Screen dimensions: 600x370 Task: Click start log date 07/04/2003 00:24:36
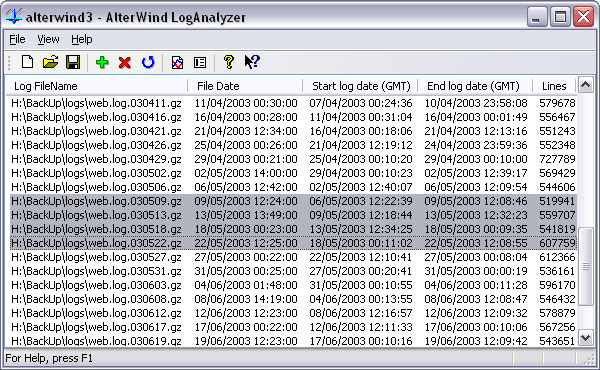[x=361, y=103]
